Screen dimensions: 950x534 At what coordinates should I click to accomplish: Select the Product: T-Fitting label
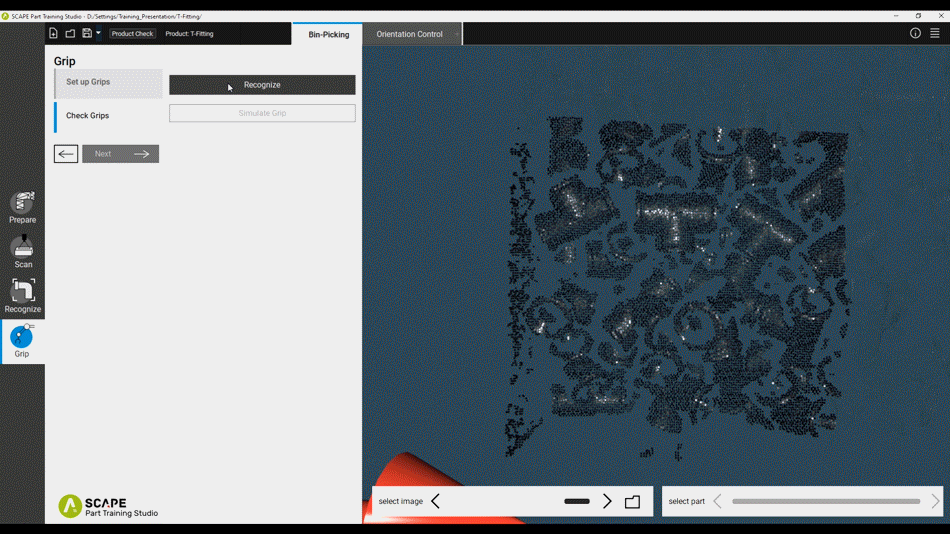190,34
